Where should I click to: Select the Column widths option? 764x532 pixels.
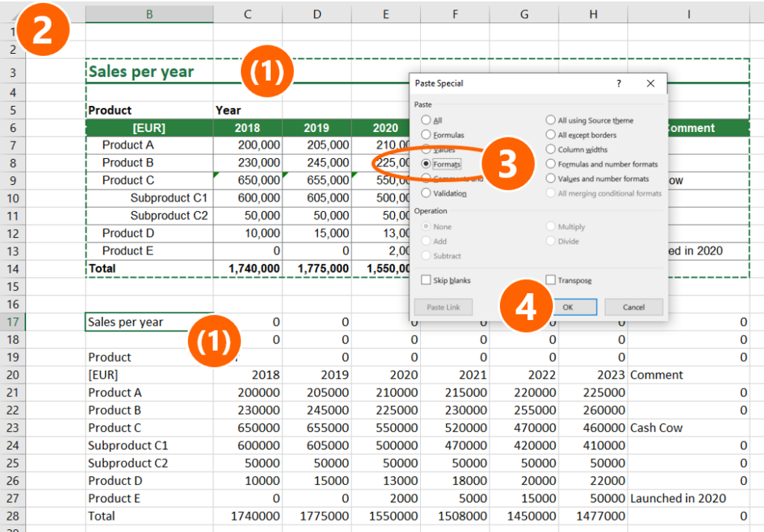coord(550,148)
